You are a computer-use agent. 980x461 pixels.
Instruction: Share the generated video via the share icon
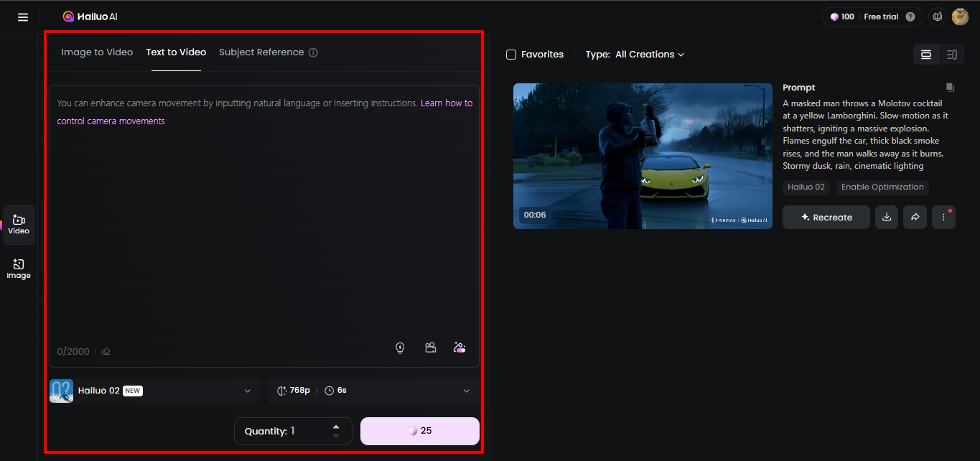[915, 217]
